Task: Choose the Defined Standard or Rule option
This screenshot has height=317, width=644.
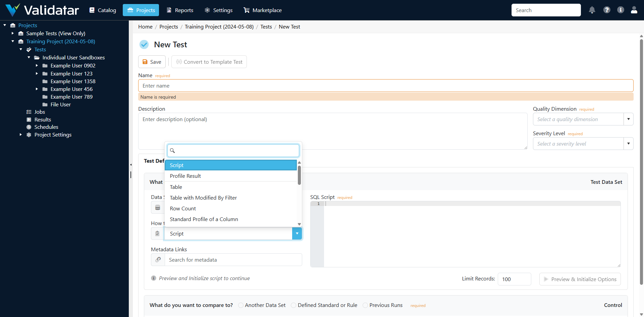Action: pos(294,305)
